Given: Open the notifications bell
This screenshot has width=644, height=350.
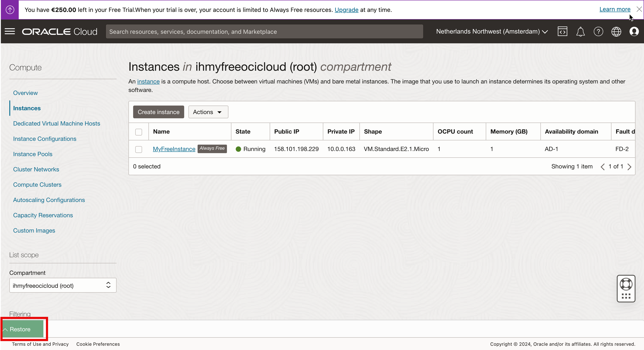Looking at the screenshot, I should tap(580, 31).
